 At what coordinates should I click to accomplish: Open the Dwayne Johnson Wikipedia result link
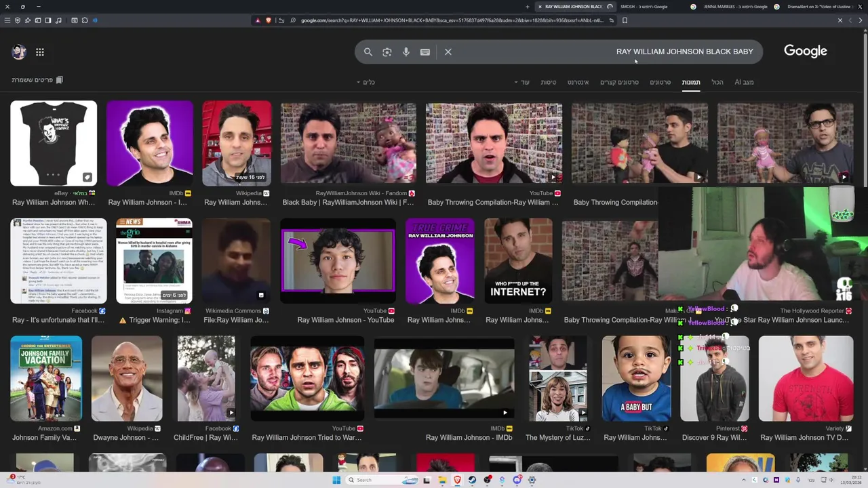click(x=126, y=437)
